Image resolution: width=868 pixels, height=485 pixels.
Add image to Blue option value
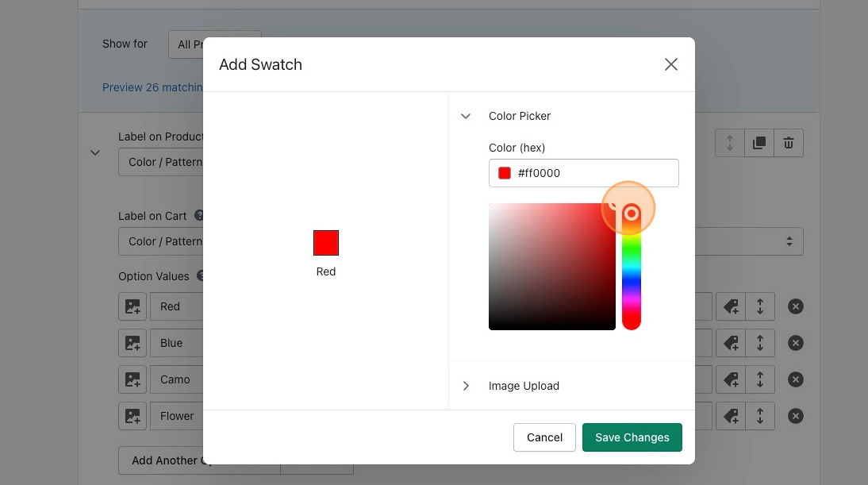pos(133,343)
